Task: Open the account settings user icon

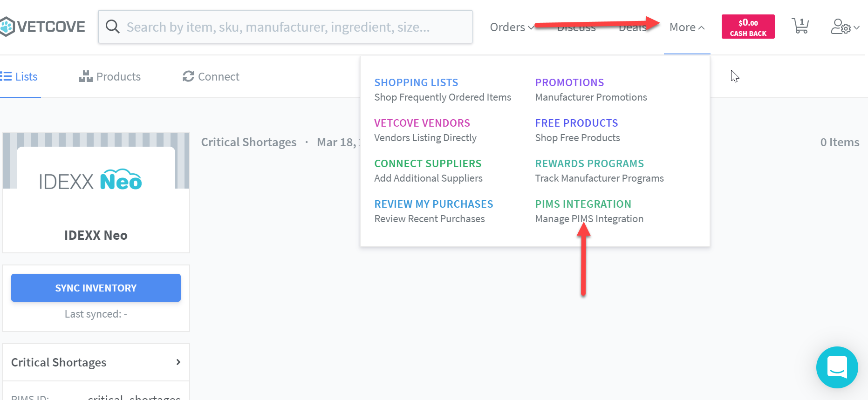Action: click(x=841, y=27)
